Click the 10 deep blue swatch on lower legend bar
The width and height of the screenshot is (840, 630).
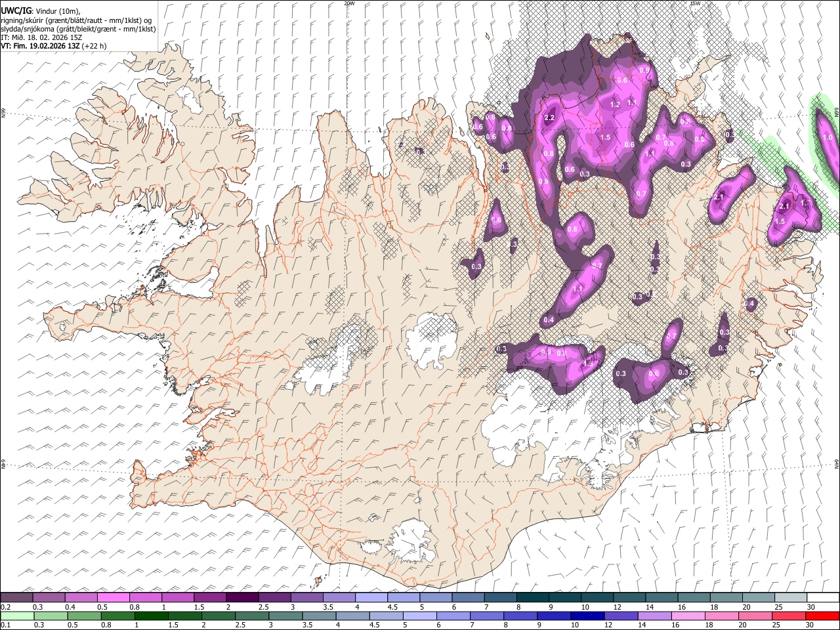pyautogui.click(x=587, y=616)
